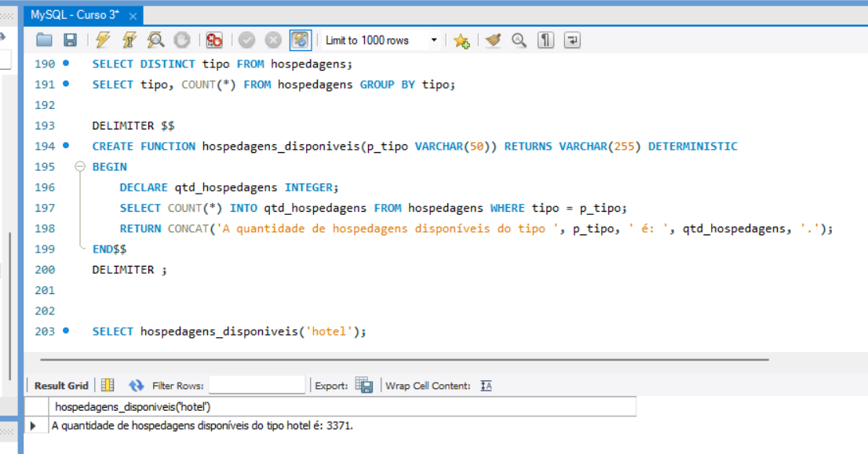Click the Result Grid button
This screenshot has width=868, height=454.
coord(61,385)
